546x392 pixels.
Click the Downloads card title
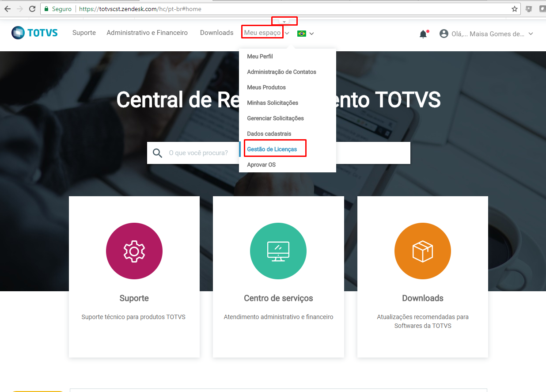pos(423,298)
